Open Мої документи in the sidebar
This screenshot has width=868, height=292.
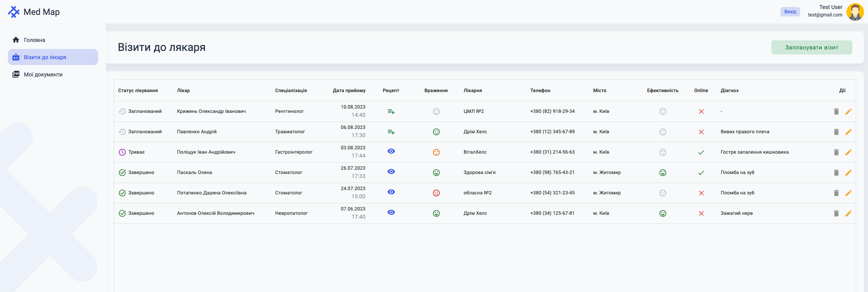53,74
